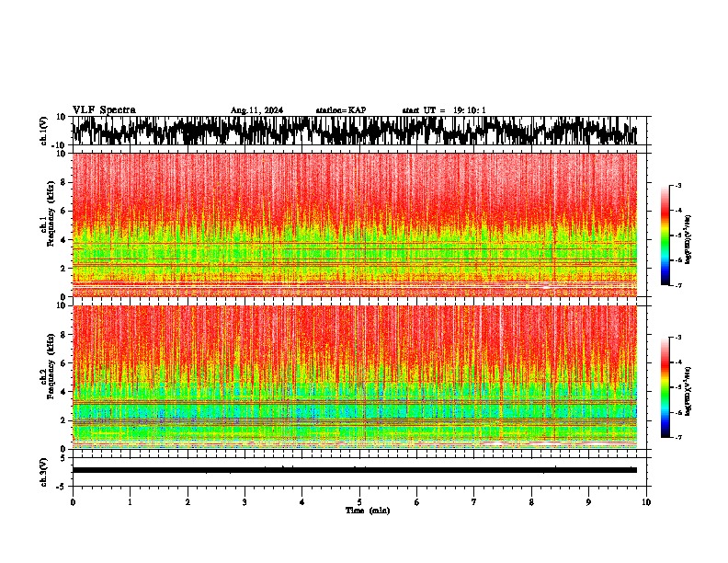Click the time axis tick label '8'
The height and width of the screenshot is (563, 728).
click(531, 502)
